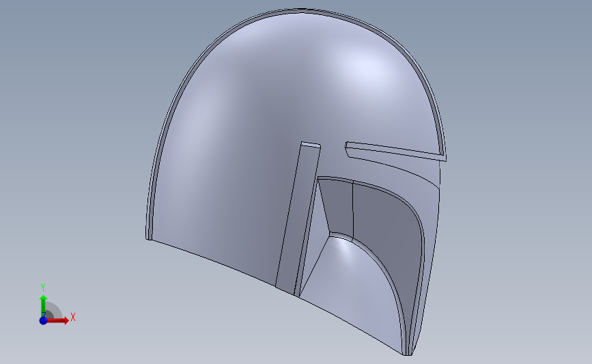Click the red X axis arrow of the triad
This screenshot has height=364, width=592.
click(x=57, y=320)
